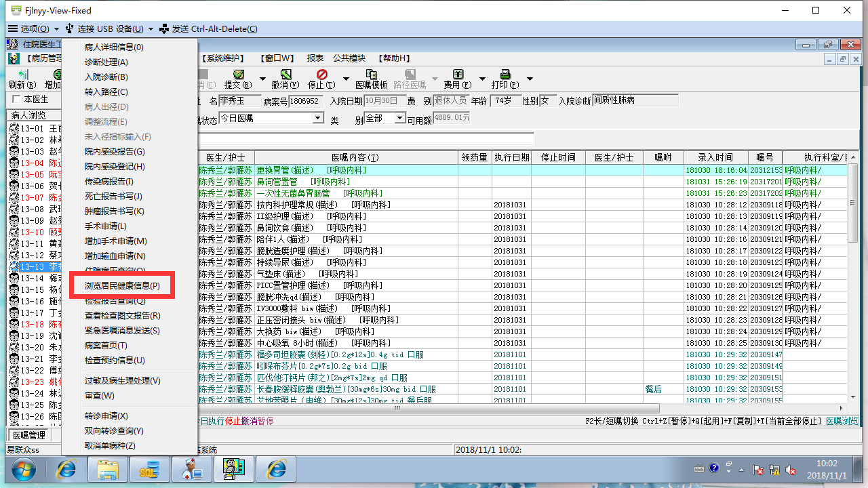This screenshot has height=488, width=868.
Task: Open the 类别 全部 combo box
Action: point(384,118)
